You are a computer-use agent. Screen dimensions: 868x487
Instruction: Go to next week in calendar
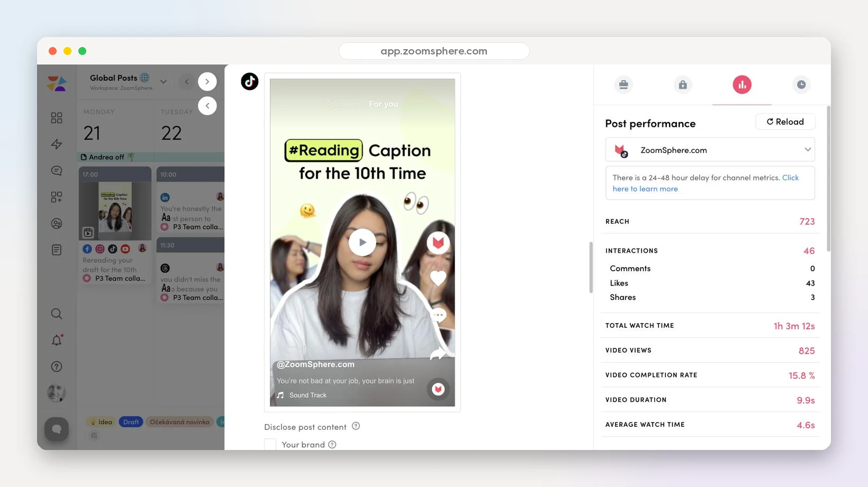[x=207, y=81]
